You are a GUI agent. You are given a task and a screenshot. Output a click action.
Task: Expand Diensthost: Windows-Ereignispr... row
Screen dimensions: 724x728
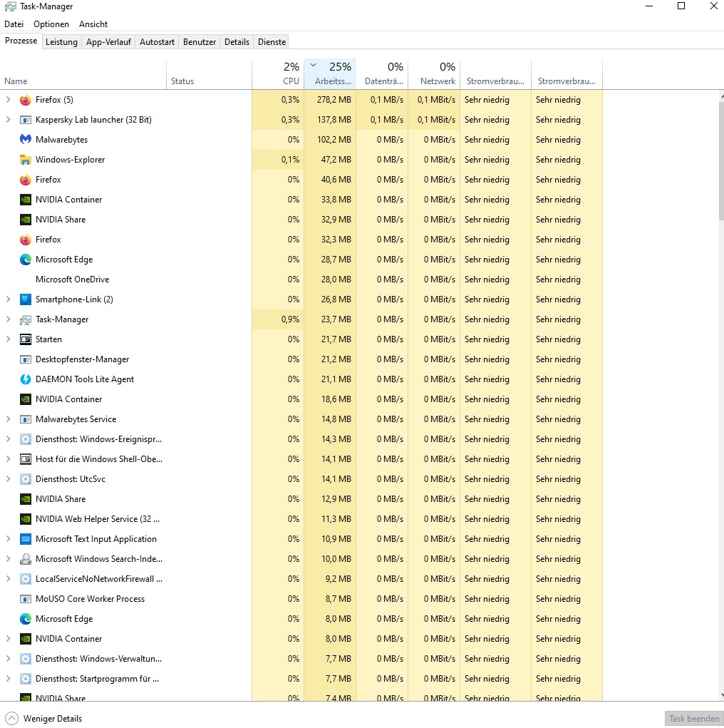(x=8, y=439)
